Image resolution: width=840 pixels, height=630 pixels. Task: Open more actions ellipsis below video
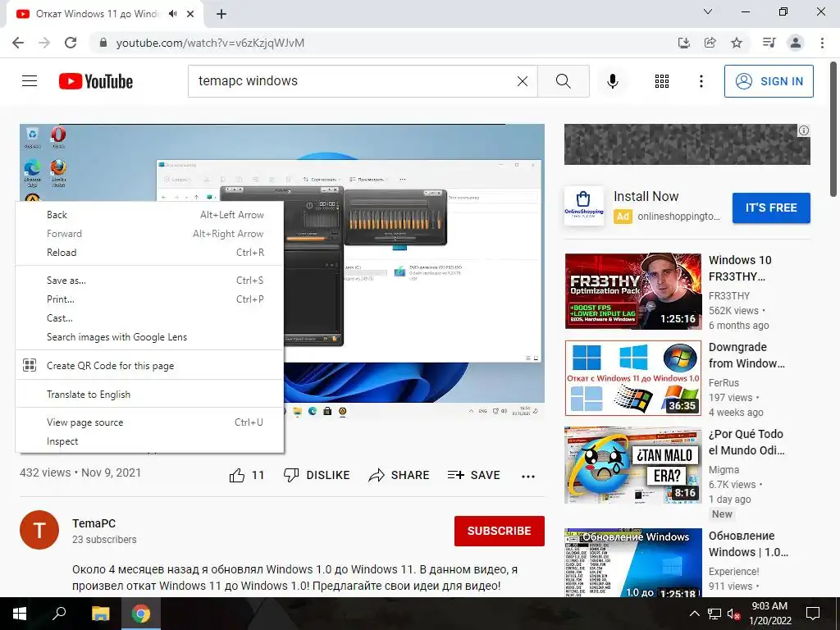coord(528,476)
